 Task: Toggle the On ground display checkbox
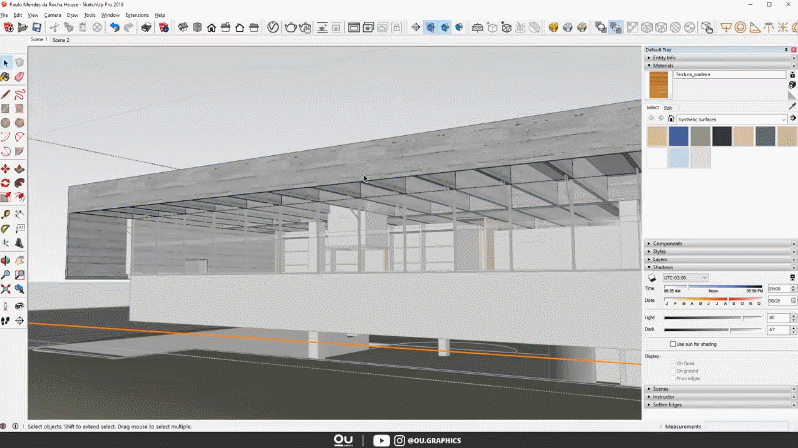click(x=673, y=370)
